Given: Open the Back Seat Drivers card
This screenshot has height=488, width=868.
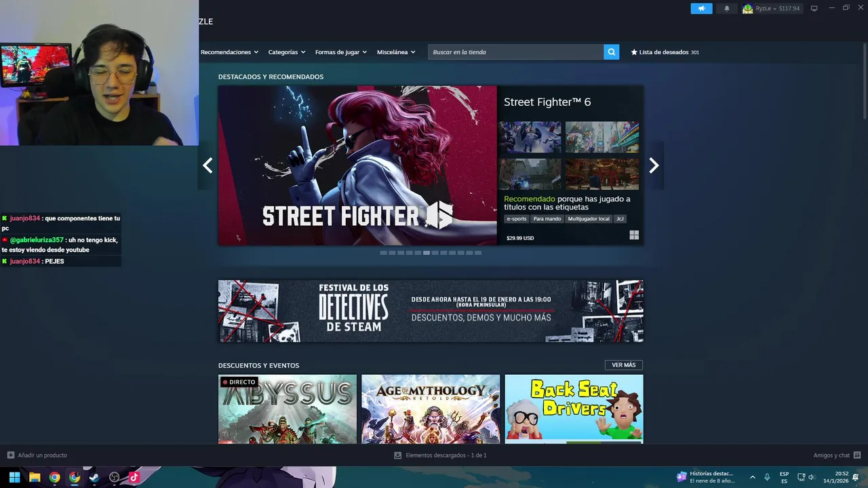Looking at the screenshot, I should pos(574,409).
